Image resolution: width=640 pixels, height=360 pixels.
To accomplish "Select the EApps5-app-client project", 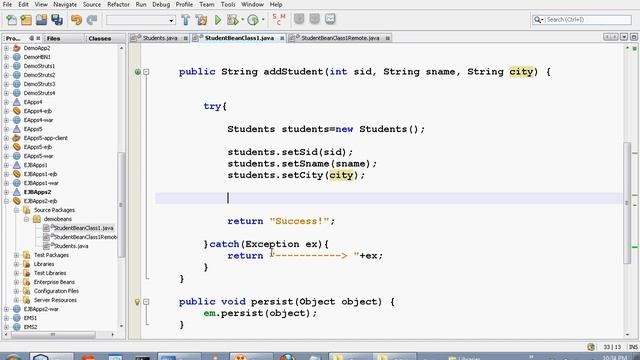I will [x=45, y=138].
